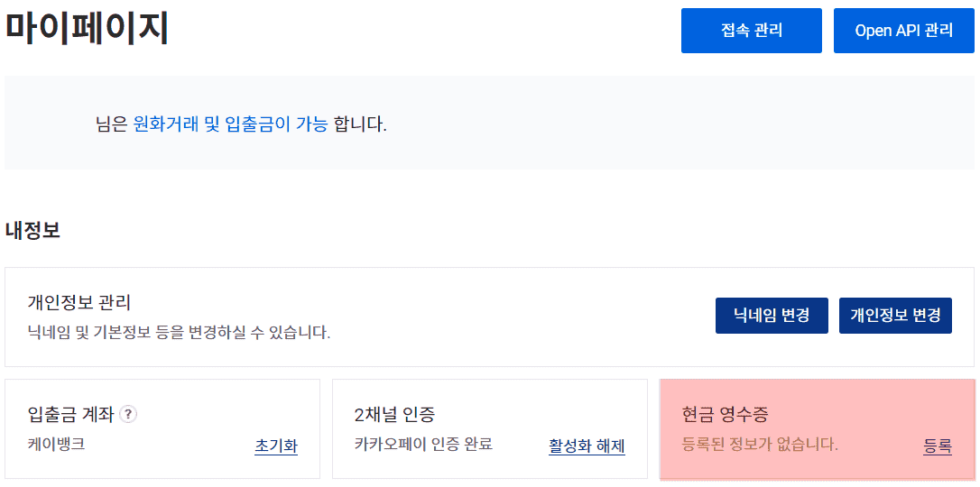980x487 pixels.
Task: Click the 케이뱅크 bank name text
Action: [x=56, y=445]
